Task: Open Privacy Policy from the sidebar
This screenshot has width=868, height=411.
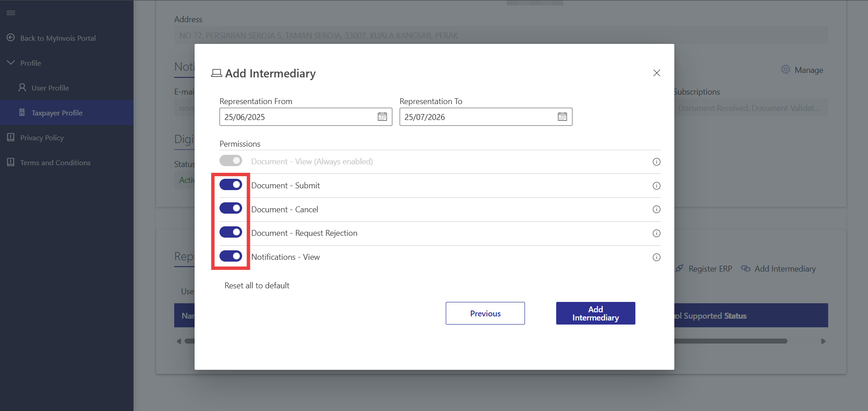Action: (42, 137)
